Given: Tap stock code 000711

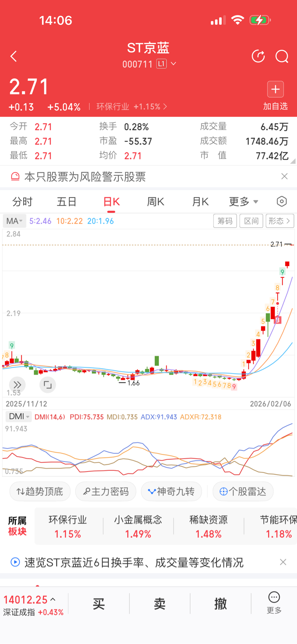Looking at the screenshot, I should [x=138, y=64].
